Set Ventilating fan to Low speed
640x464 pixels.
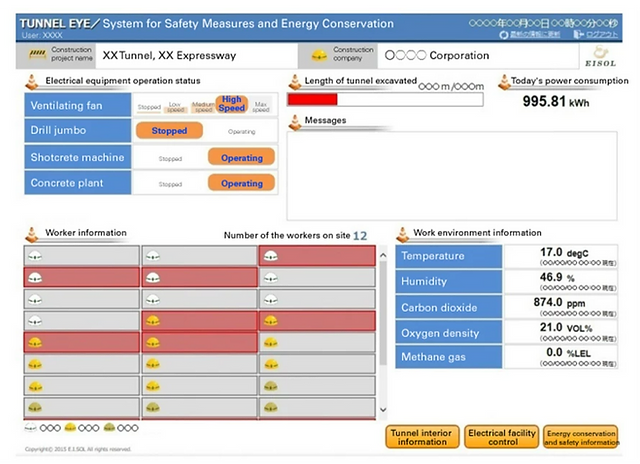click(175, 107)
